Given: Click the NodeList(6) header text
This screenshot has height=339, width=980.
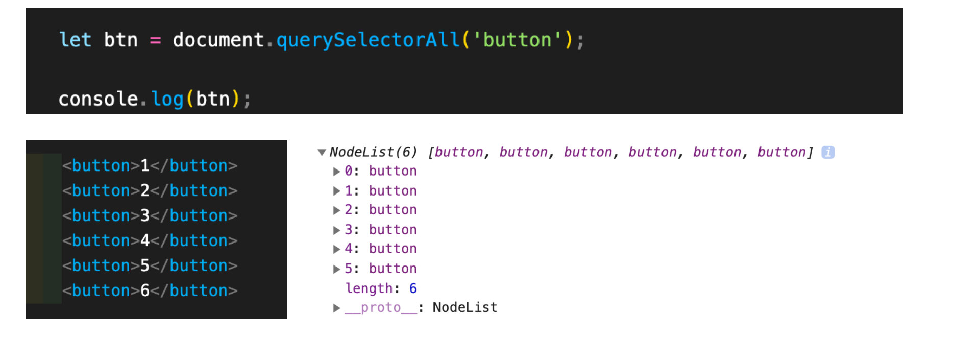Looking at the screenshot, I should coord(374,152).
